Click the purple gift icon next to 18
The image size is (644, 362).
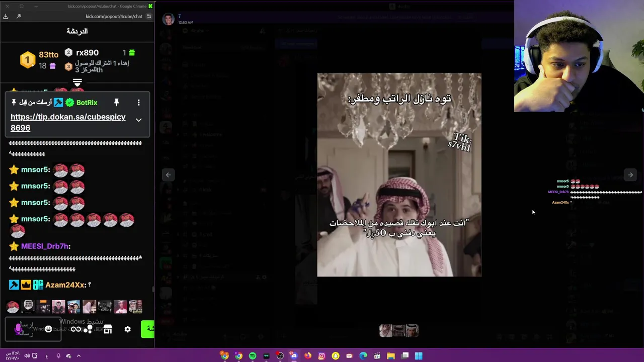(52, 66)
